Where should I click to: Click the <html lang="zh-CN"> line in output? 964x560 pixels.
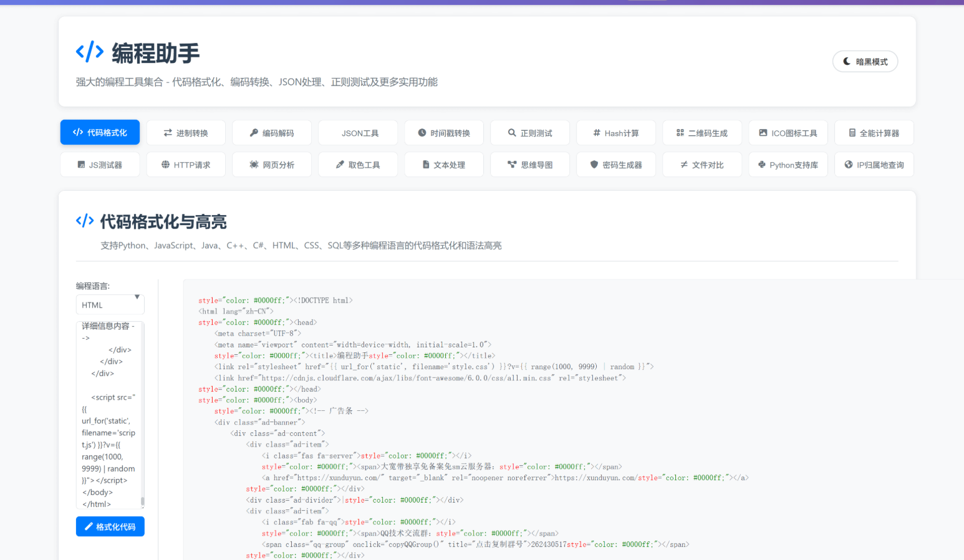pos(236,311)
